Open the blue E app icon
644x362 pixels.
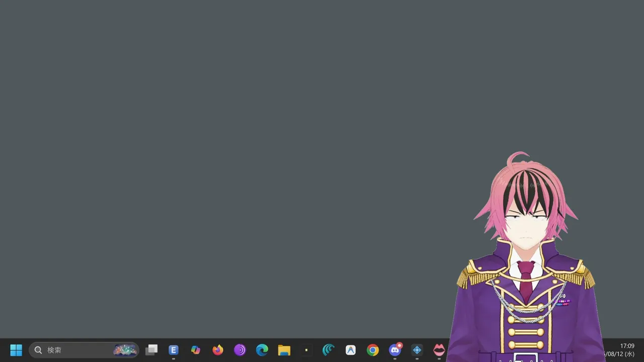pyautogui.click(x=174, y=350)
